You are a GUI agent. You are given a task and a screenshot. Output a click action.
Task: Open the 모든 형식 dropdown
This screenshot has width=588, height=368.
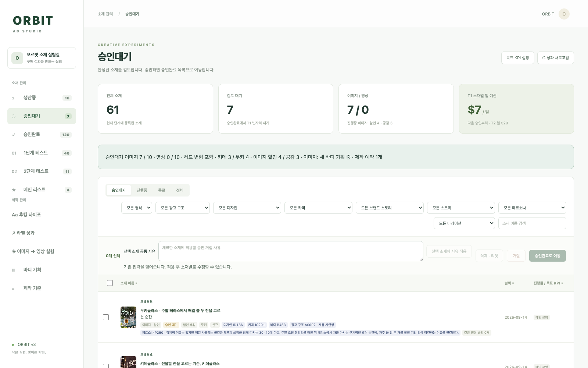coord(137,208)
